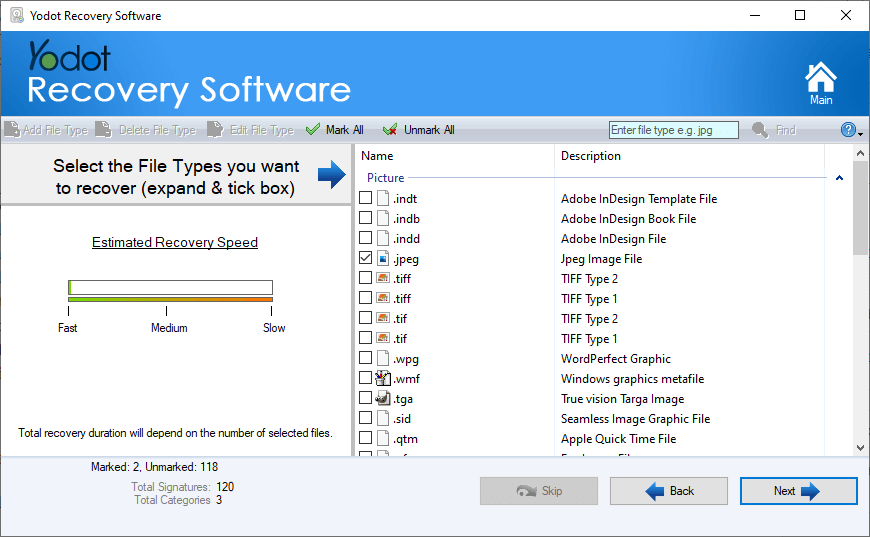This screenshot has height=537, width=870.
Task: Open the dropdown arrow beside help icon
Action: (x=861, y=134)
